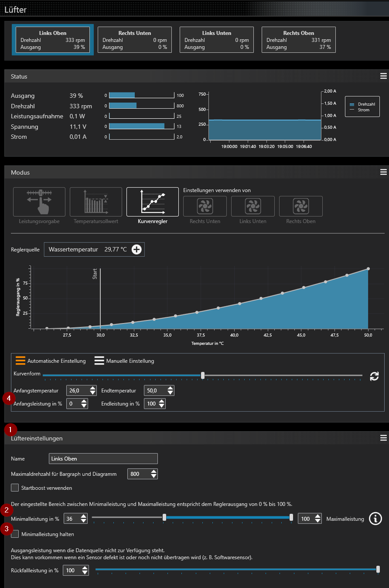
Task: Decrease Rückfallleistung in % with down arrow
Action: click(85, 573)
